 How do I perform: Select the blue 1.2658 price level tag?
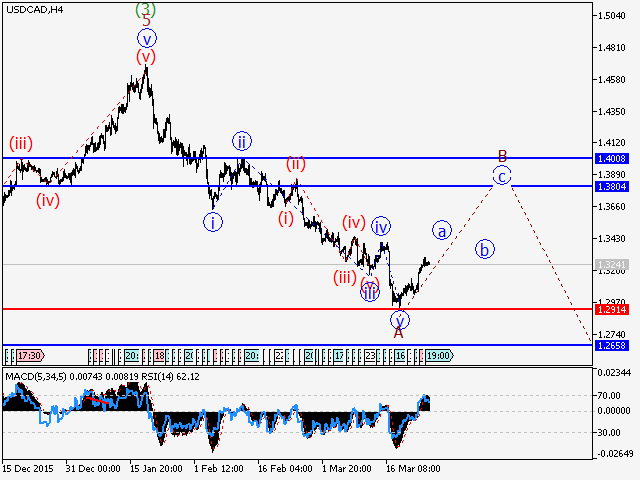click(x=611, y=345)
